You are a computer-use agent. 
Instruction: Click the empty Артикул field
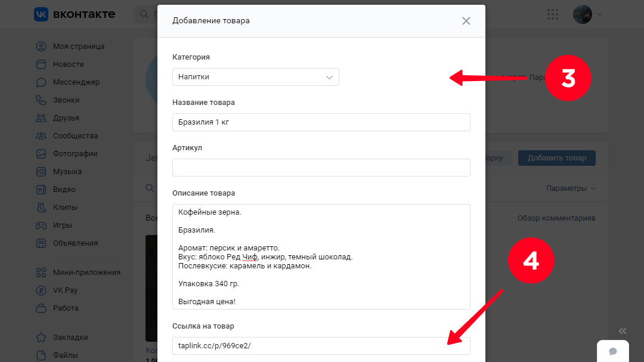[x=321, y=168]
